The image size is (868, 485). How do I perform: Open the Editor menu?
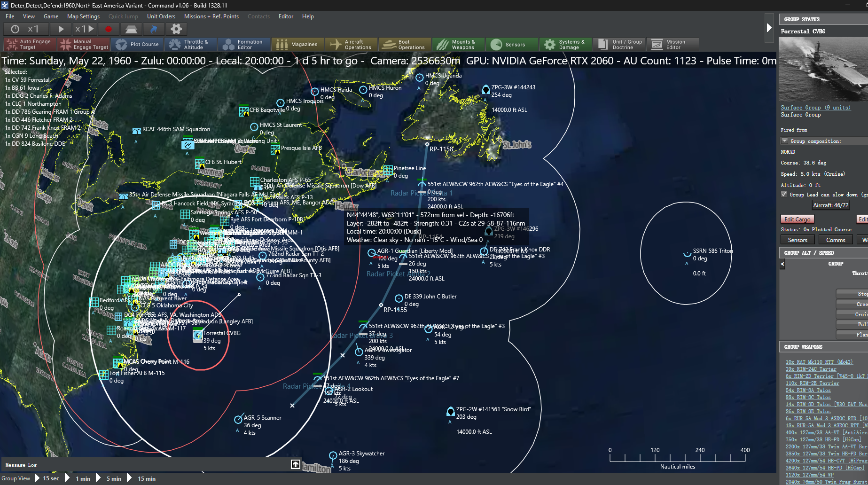(x=286, y=16)
